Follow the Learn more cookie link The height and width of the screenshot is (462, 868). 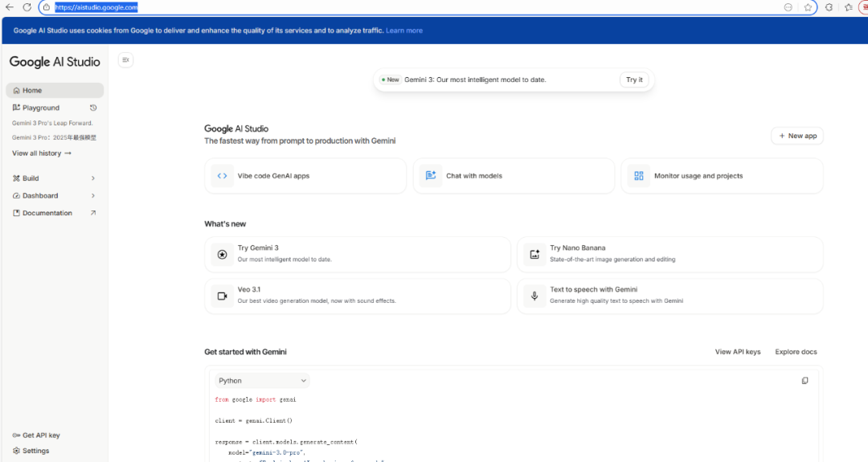click(404, 31)
